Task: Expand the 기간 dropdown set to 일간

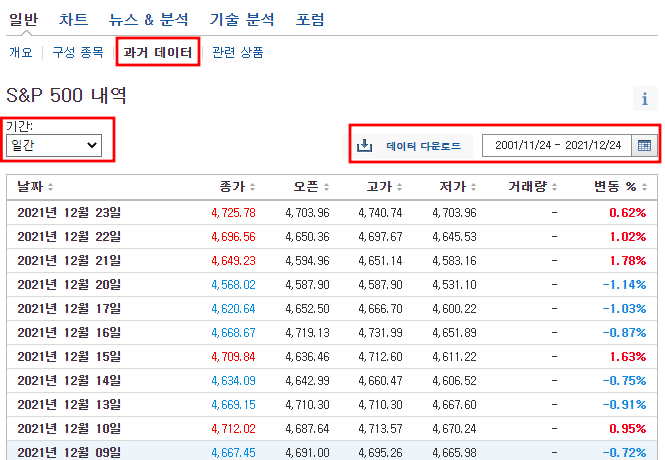Action: coord(54,145)
